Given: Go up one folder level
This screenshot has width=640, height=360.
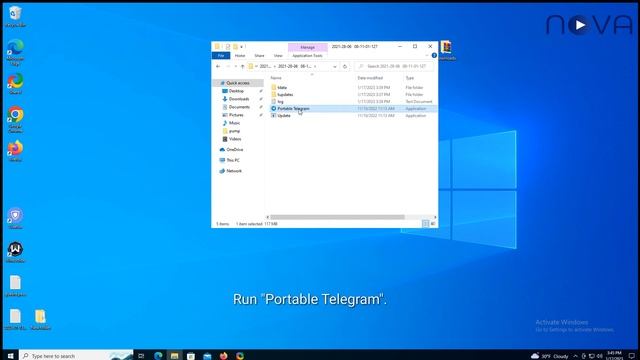Looking at the screenshot, I should (x=242, y=66).
